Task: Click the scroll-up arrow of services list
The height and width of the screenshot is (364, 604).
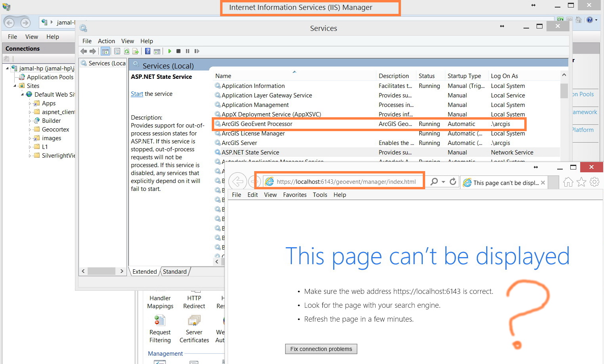Action: click(564, 75)
